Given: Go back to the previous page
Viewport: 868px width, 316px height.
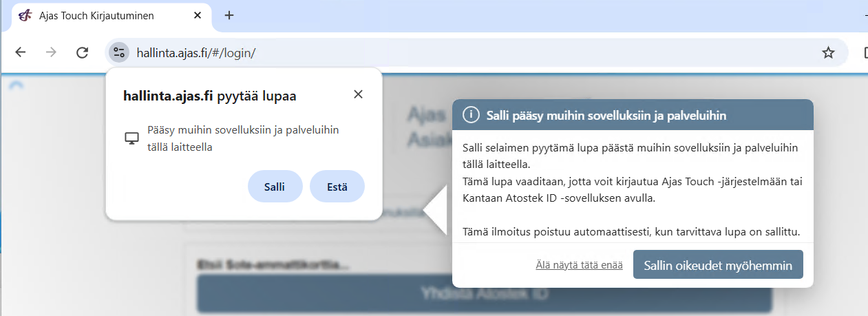Looking at the screenshot, I should [x=21, y=52].
